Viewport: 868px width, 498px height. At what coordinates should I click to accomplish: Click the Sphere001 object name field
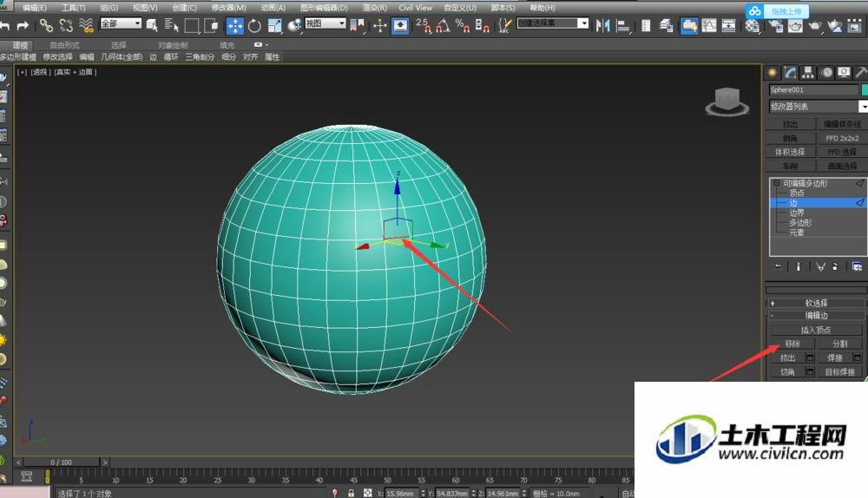pyautogui.click(x=813, y=89)
